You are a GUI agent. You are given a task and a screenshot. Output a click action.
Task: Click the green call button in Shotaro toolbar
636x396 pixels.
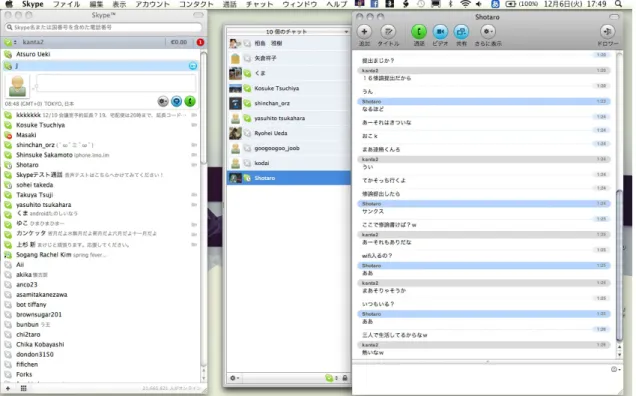419,32
